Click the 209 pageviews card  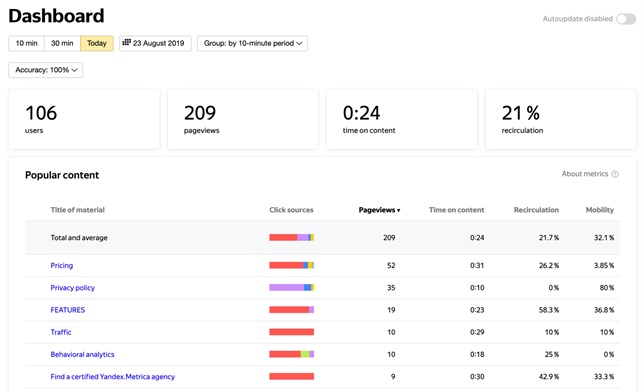[243, 119]
